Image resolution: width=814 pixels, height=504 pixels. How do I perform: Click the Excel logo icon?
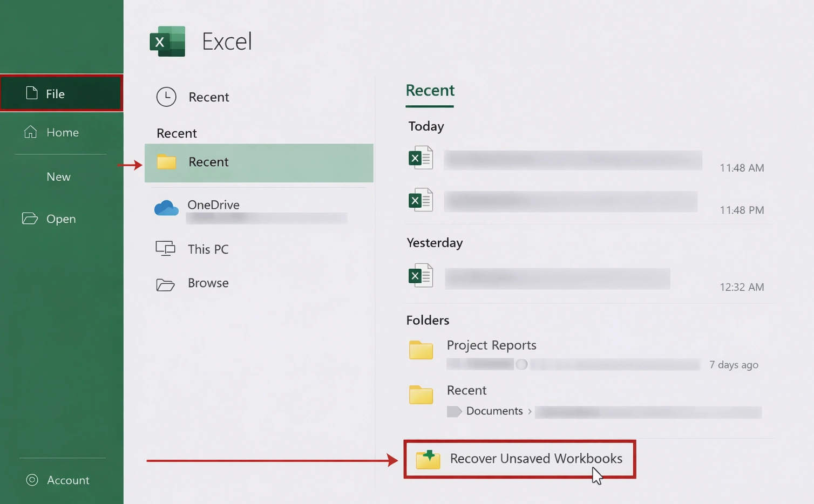(x=167, y=42)
